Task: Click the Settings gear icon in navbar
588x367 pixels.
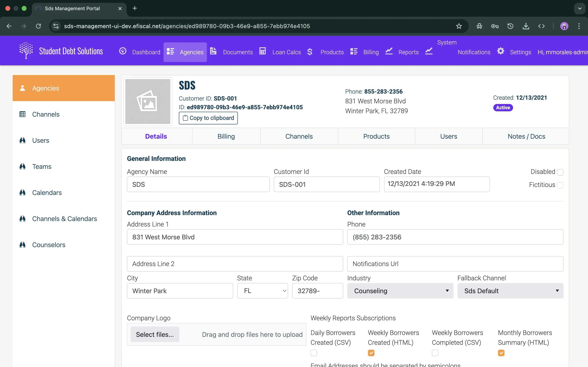Action: point(501,51)
